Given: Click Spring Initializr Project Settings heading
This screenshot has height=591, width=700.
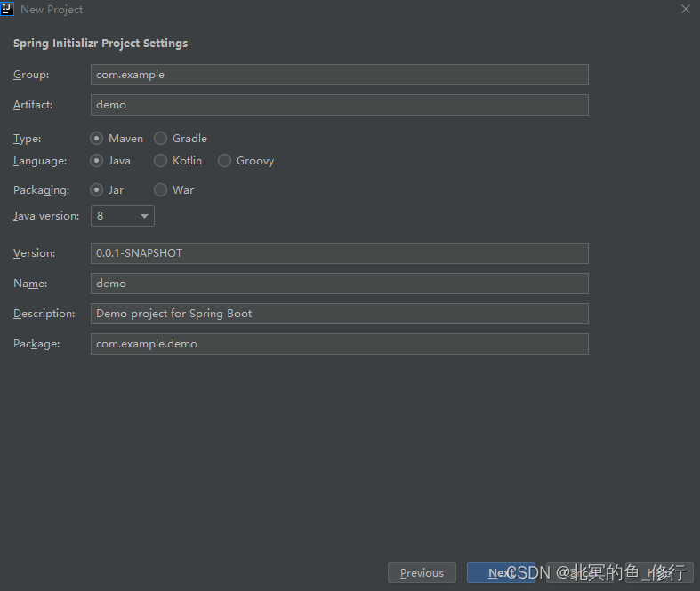Looking at the screenshot, I should 101,44.
